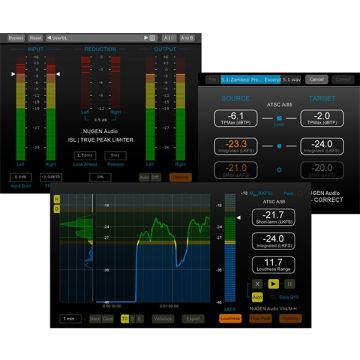Click the D yellow button in VisLM
This screenshot has width=360, height=360.
coord(57,209)
